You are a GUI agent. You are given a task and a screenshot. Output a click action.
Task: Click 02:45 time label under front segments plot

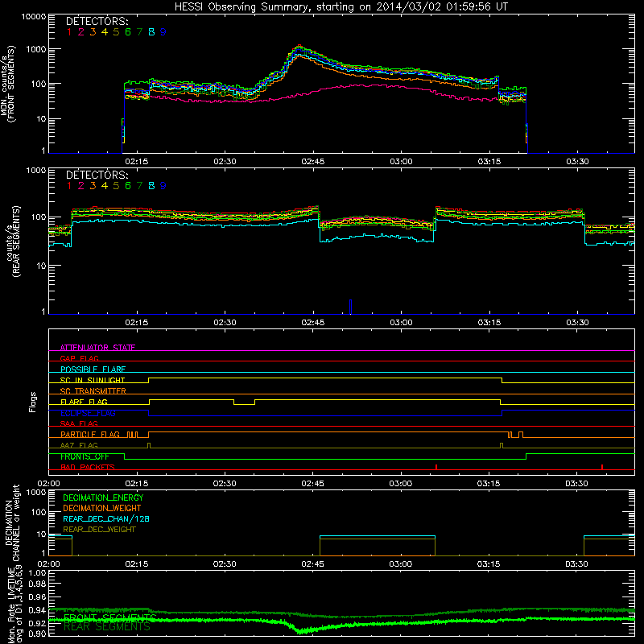[313, 162]
